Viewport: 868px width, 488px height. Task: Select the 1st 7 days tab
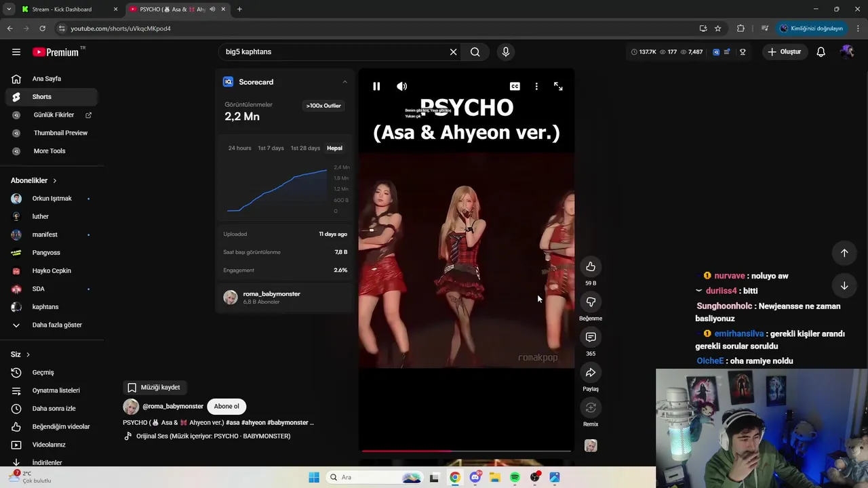271,148
